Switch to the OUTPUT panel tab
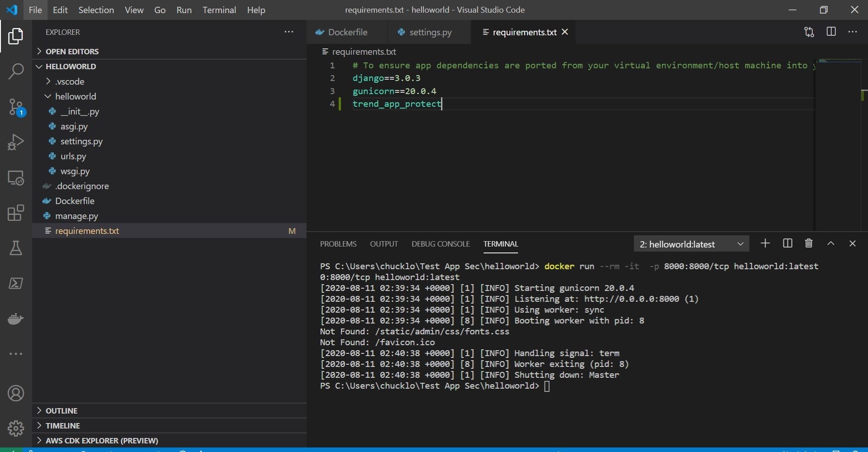The image size is (868, 452). coord(384,244)
